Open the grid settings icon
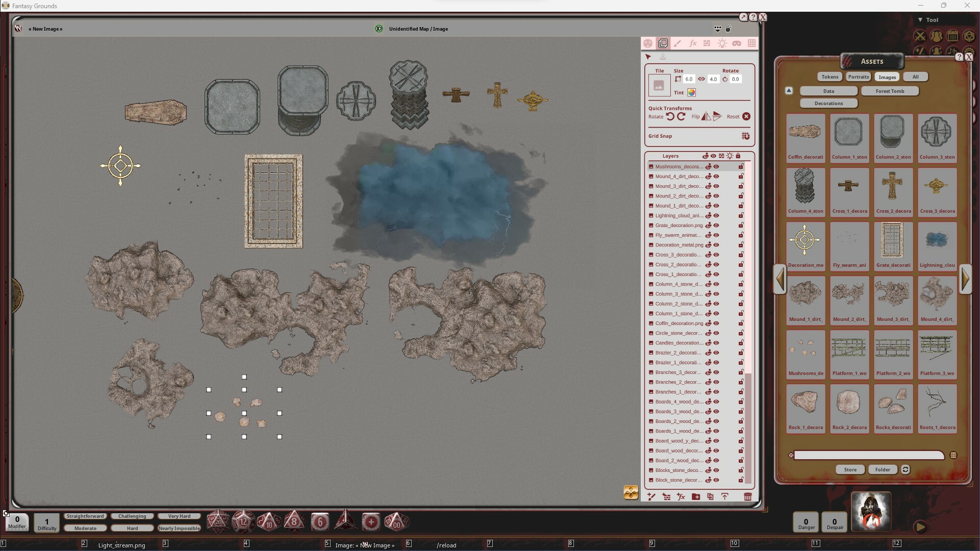The image size is (980, 551). pyautogui.click(x=752, y=43)
